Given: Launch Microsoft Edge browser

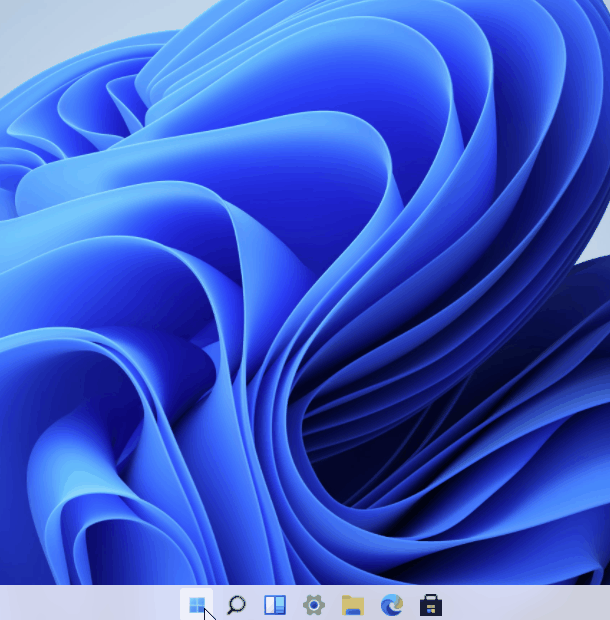Looking at the screenshot, I should coord(392,605).
